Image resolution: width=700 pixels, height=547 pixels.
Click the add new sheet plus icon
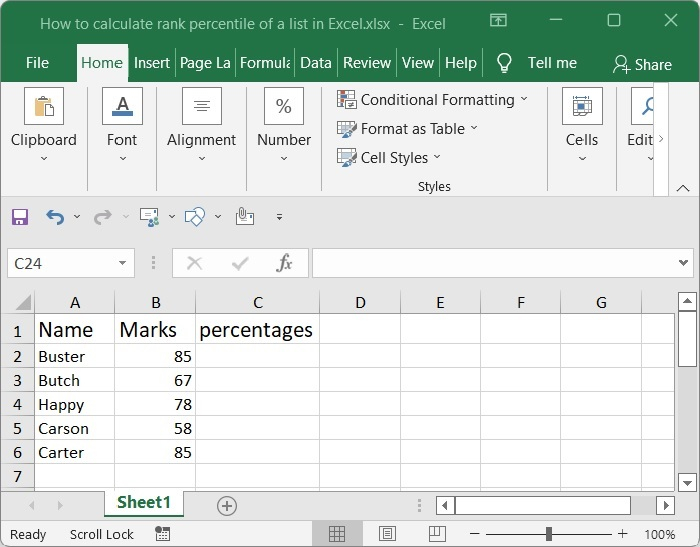click(227, 506)
